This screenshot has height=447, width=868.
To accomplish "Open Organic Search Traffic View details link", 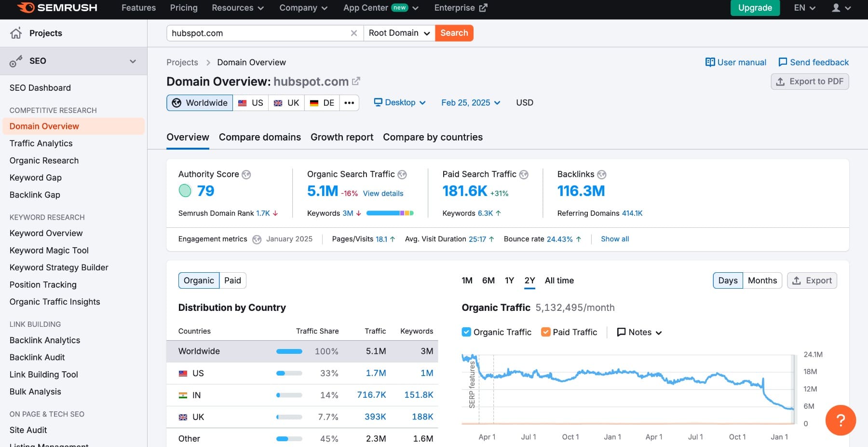I will pos(383,193).
